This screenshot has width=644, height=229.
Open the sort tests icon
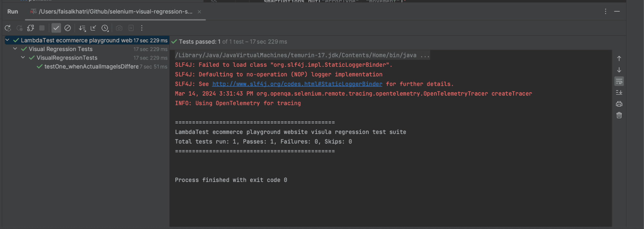pyautogui.click(x=82, y=28)
